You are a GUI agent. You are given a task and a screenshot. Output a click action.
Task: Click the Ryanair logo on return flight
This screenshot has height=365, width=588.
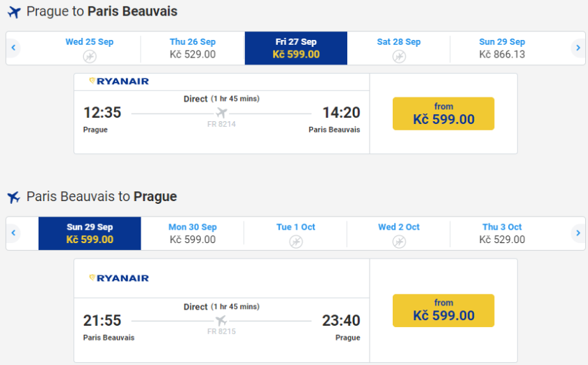[119, 278]
